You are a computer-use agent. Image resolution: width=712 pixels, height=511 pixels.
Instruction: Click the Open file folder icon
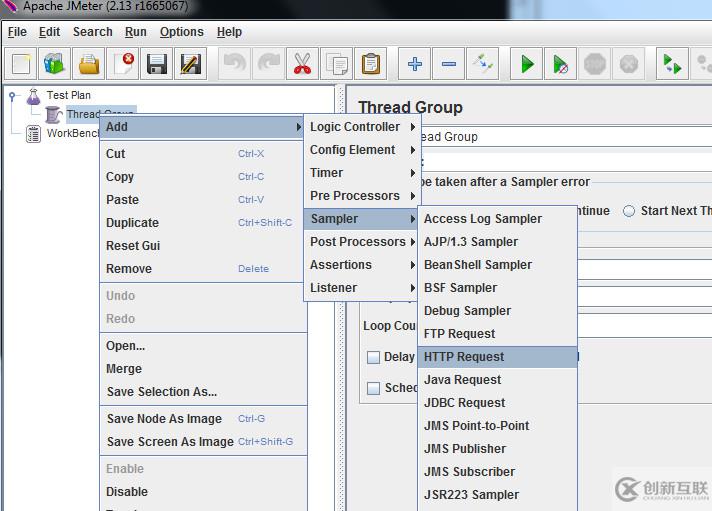(x=89, y=64)
